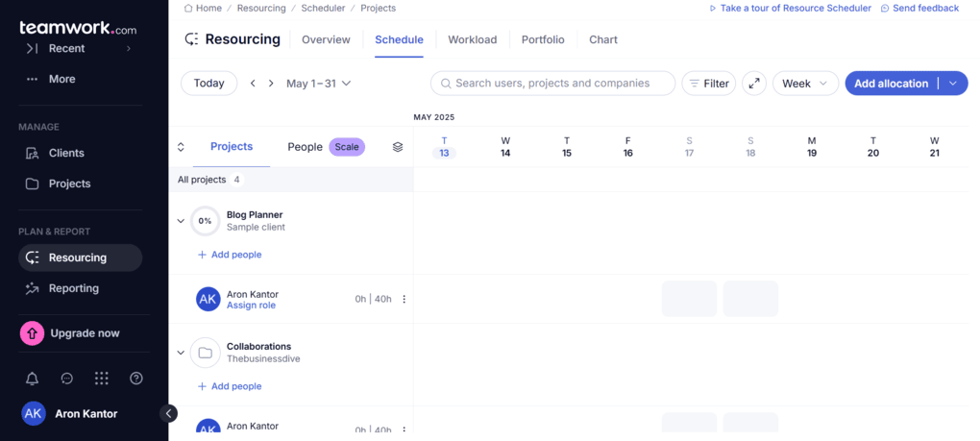Select Resourcing in the sidebar
The image size is (980, 441).
click(x=80, y=258)
